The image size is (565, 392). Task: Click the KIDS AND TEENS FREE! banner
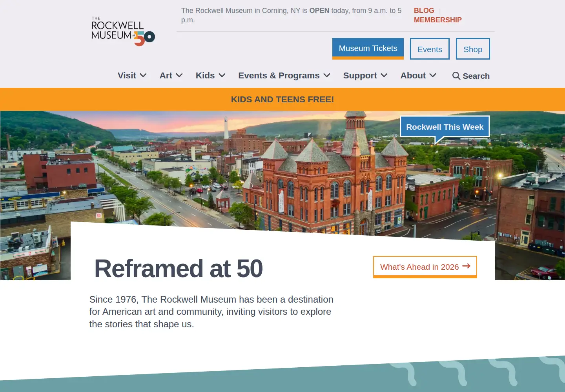click(x=282, y=100)
